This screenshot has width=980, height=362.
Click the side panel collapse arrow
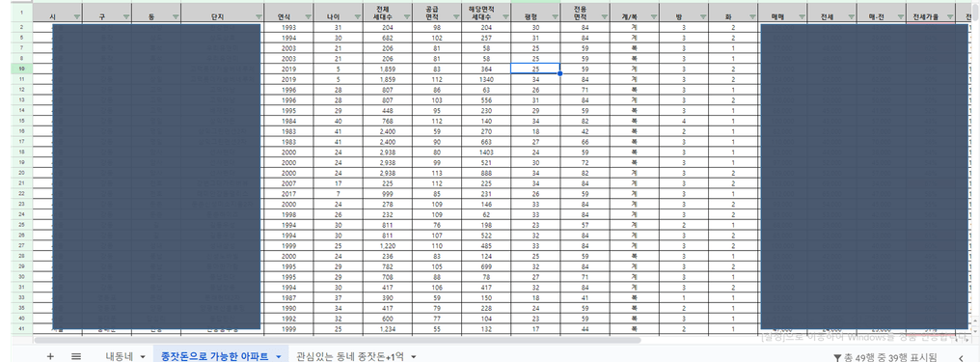pyautogui.click(x=962, y=357)
